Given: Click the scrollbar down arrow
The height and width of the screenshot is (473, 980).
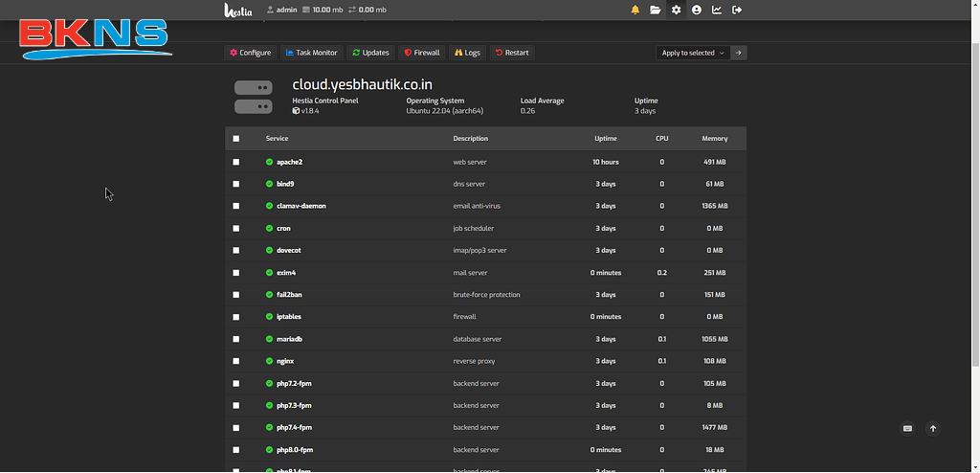Looking at the screenshot, I should pyautogui.click(x=974, y=466).
